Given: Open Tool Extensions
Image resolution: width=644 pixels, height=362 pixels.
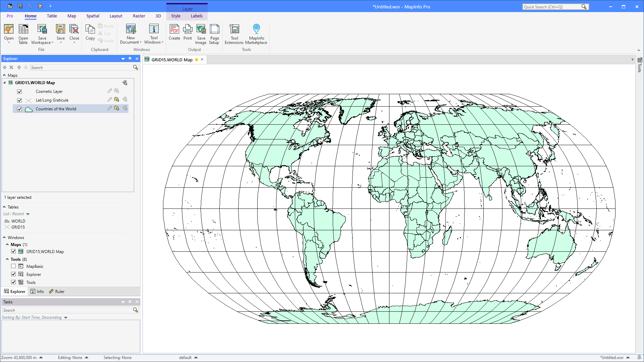Looking at the screenshot, I should tap(234, 34).
